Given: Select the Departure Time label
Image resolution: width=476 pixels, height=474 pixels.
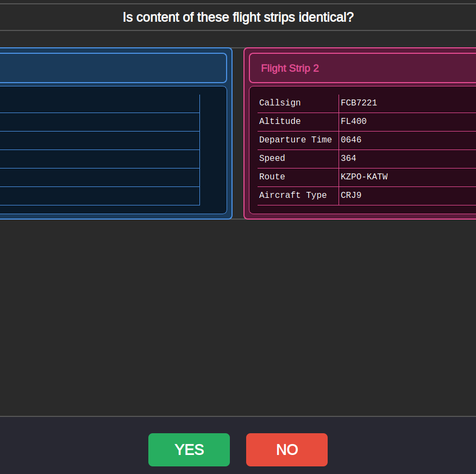Looking at the screenshot, I should pos(295,140).
